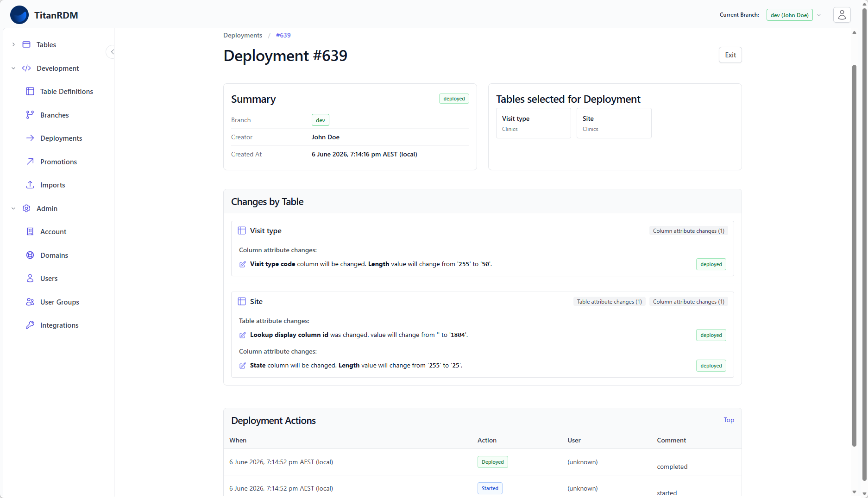
Task: Collapse the sidebar with the chevron handle
Action: [112, 52]
